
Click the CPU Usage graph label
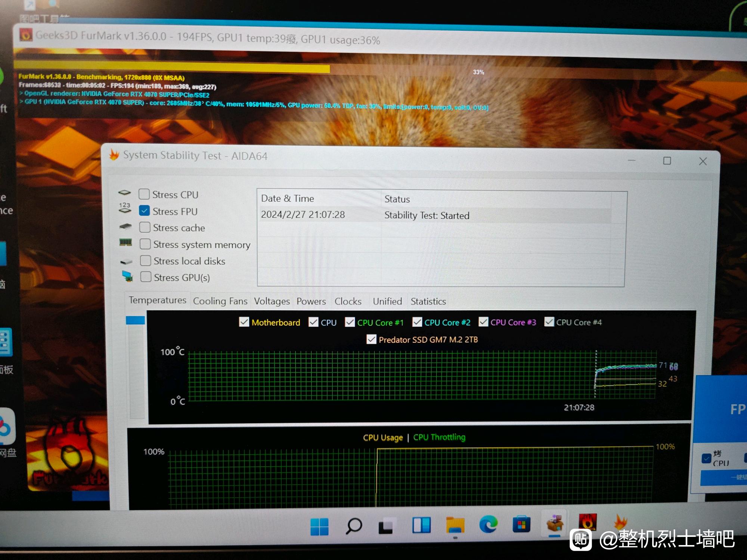pyautogui.click(x=383, y=437)
